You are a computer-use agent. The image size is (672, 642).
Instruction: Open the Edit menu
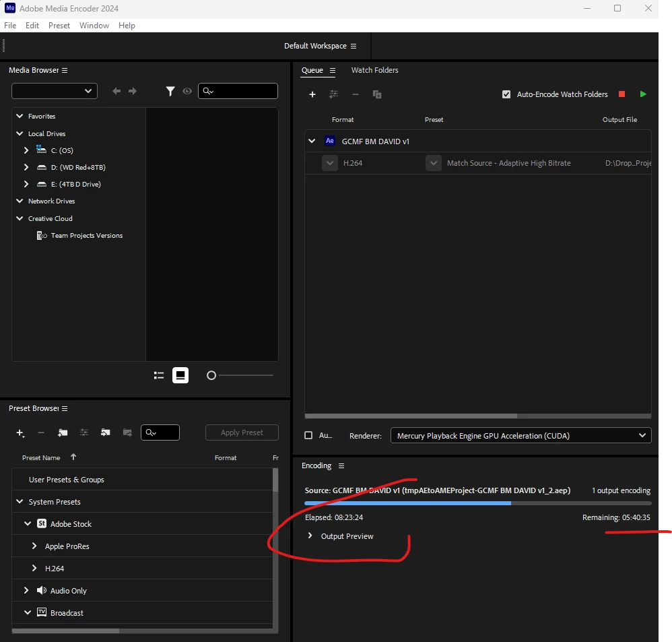pos(32,26)
